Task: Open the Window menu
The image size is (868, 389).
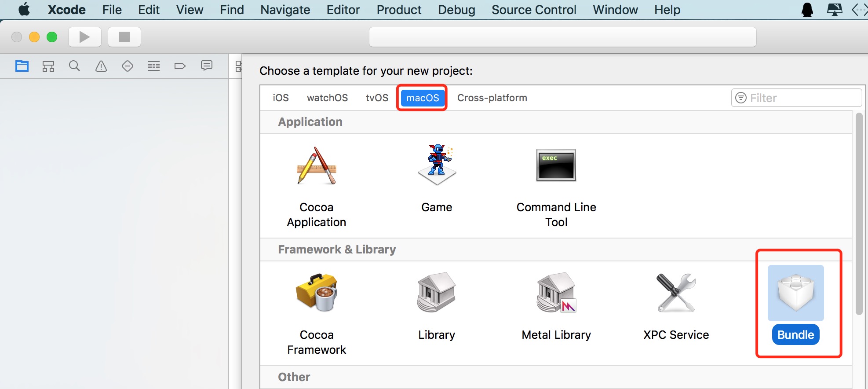Action: [x=615, y=10]
